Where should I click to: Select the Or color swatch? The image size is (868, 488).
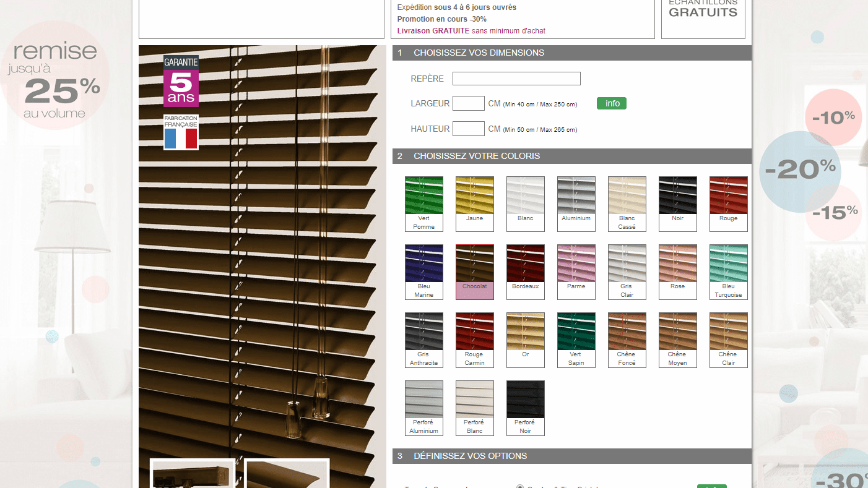526,340
